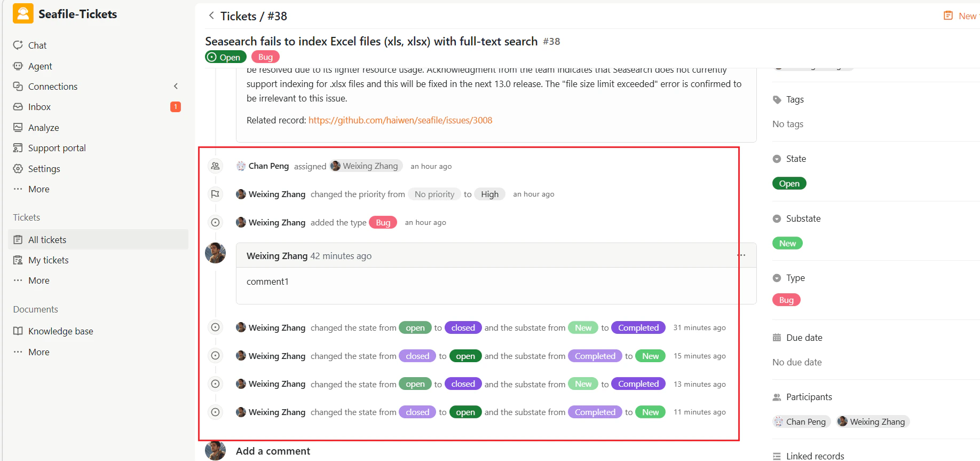980x461 pixels.
Task: Click the priority flag event icon
Action: click(215, 194)
